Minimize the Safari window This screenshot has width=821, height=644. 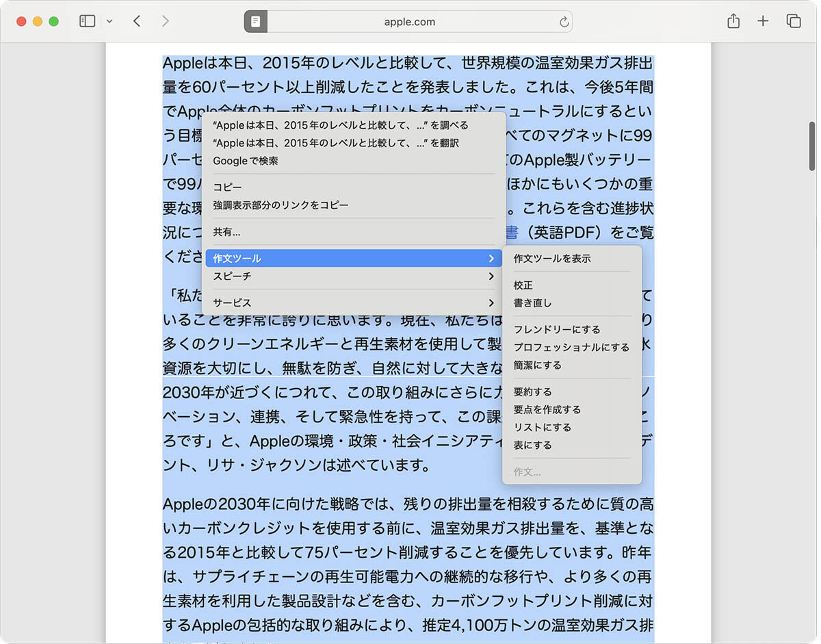pyautogui.click(x=37, y=21)
